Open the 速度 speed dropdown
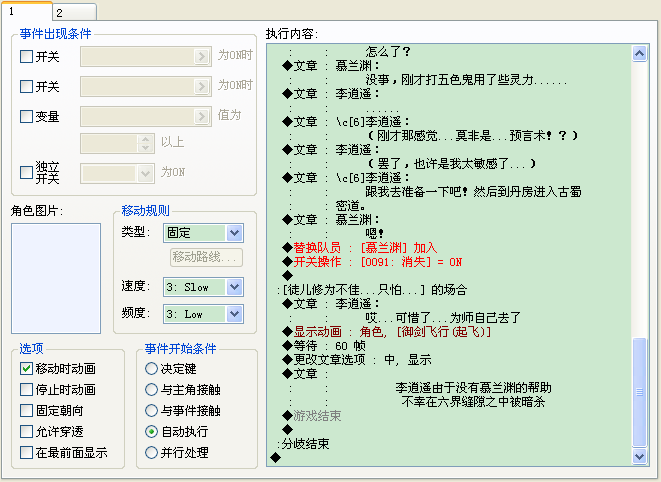 (x=234, y=287)
